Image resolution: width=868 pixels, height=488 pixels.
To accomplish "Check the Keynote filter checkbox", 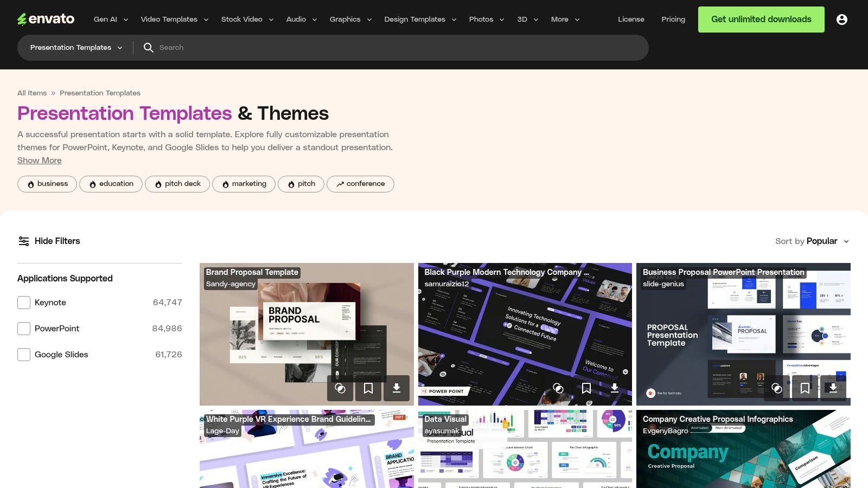I will coord(24,303).
